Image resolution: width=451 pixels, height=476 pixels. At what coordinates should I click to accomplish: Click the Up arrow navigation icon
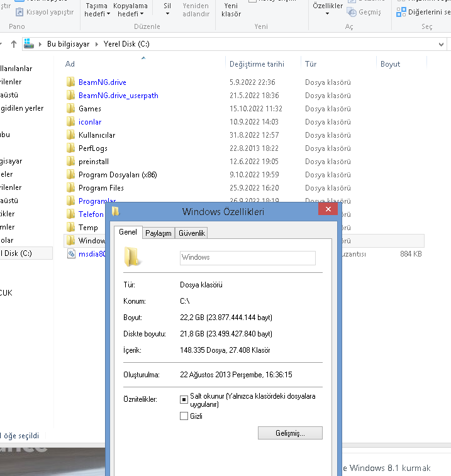click(14, 44)
